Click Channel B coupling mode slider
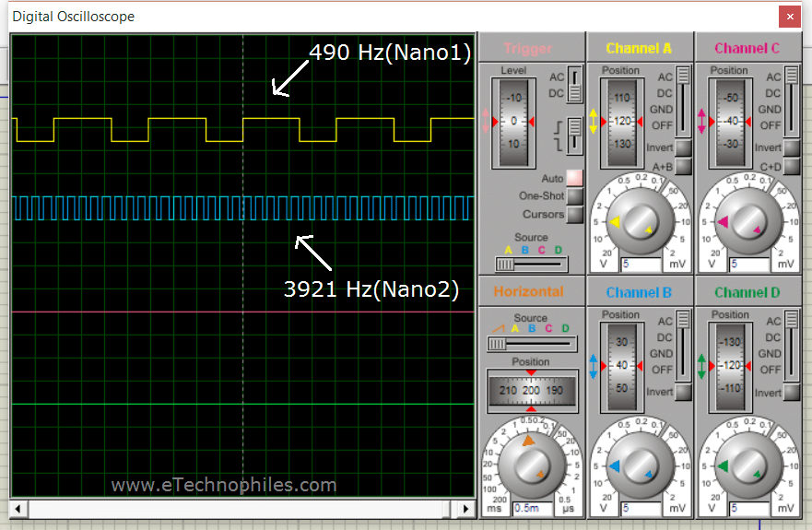The width and height of the screenshot is (812, 530). click(x=684, y=346)
